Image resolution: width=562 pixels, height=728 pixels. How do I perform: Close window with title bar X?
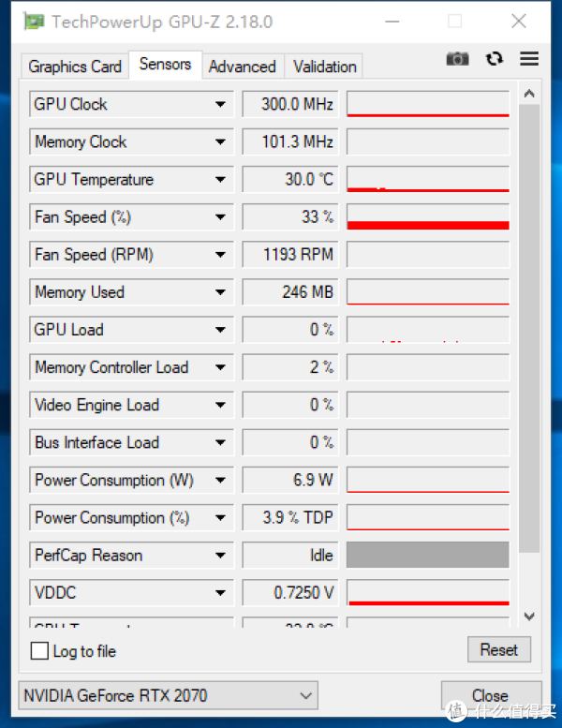[x=518, y=22]
